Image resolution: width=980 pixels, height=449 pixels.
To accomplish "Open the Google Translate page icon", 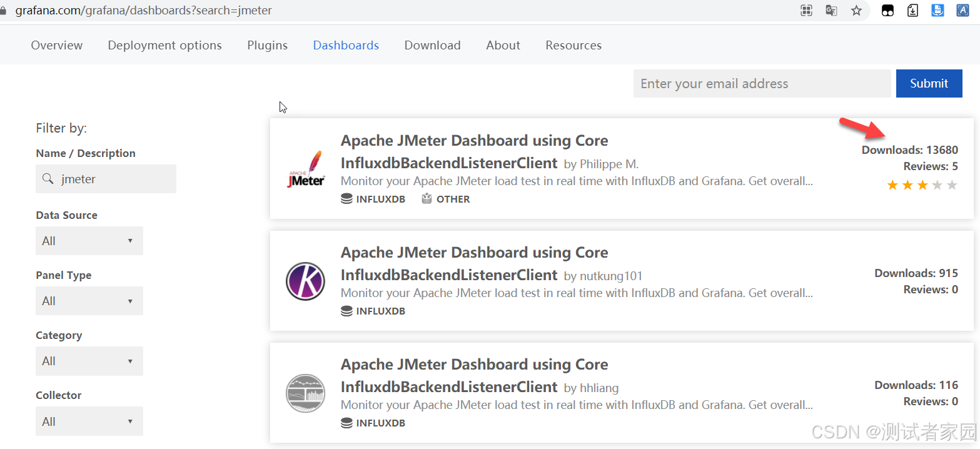I will 831,11.
